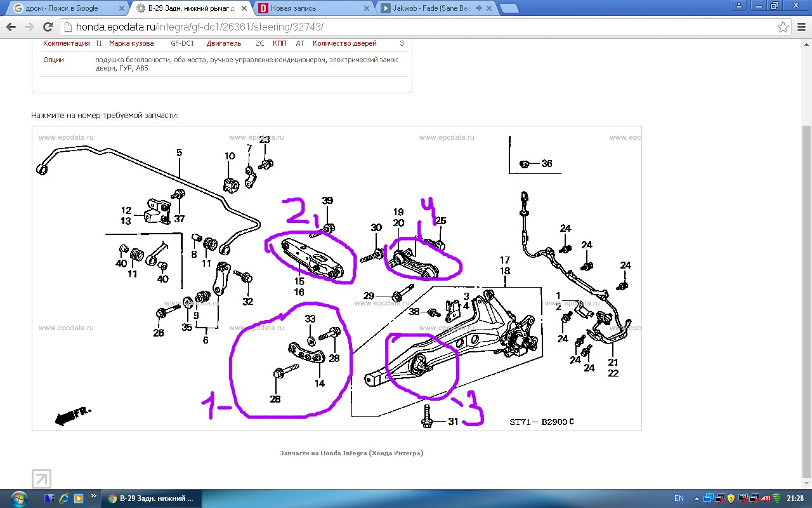Click part number 21 in the diagram
812x508 pixels.
pos(613,362)
